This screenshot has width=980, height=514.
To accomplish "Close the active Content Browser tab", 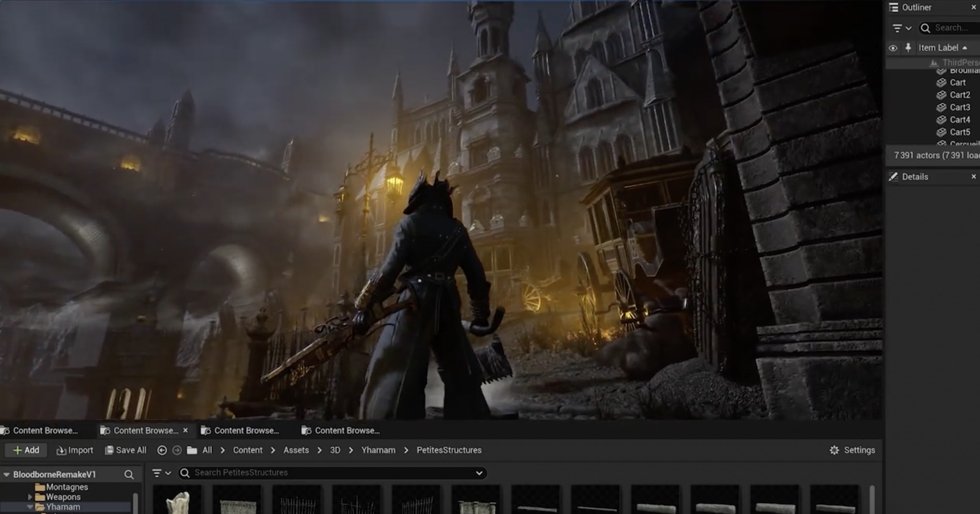I will [x=186, y=431].
